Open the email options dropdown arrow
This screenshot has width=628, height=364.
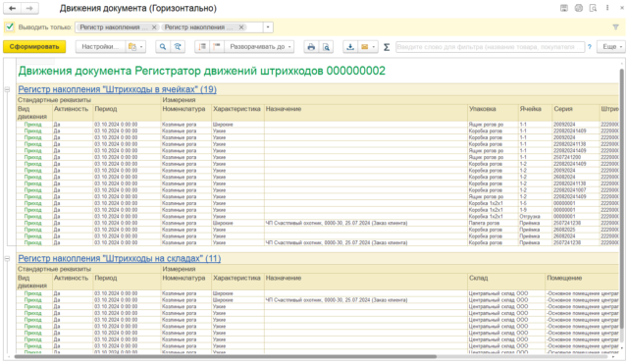[374, 47]
